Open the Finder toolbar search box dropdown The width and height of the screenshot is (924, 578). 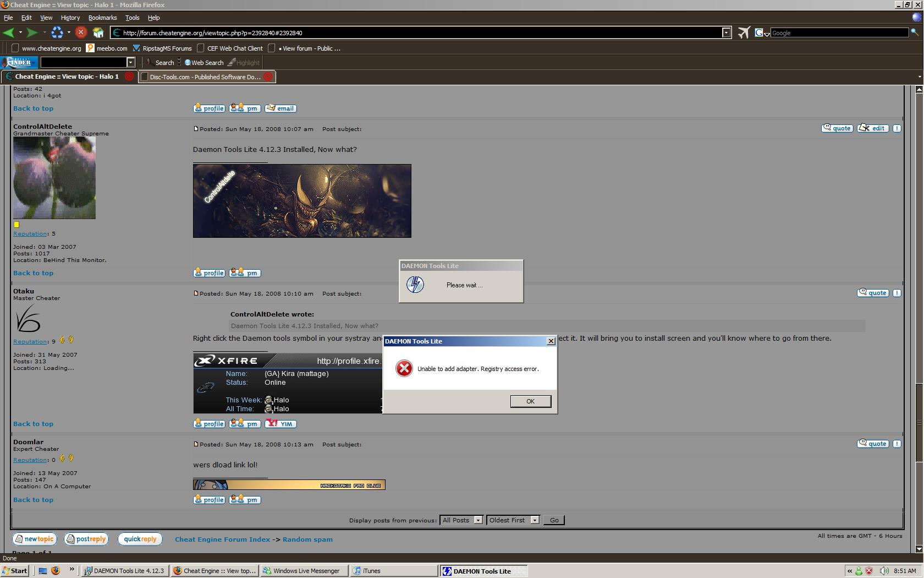[131, 62]
